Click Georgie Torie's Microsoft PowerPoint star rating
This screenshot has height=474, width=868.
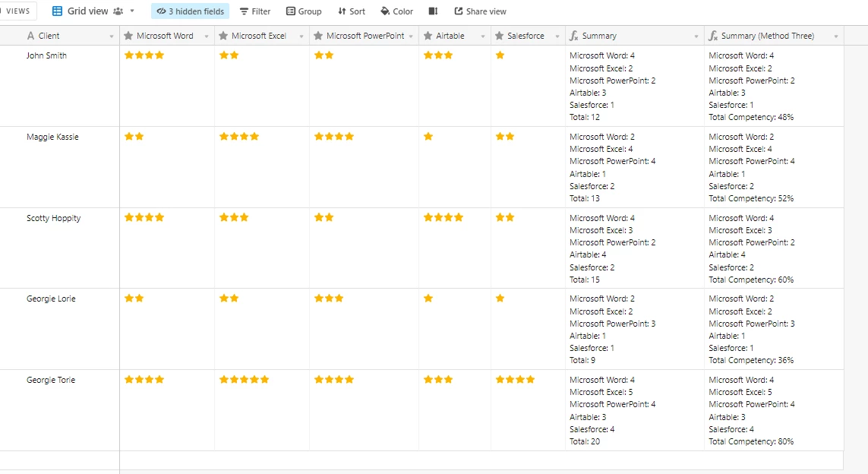[x=334, y=379]
